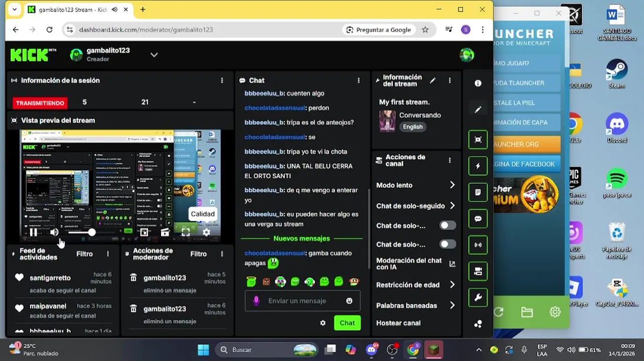Click the picture-in-picture icon on preview

pyautogui.click(x=144, y=232)
